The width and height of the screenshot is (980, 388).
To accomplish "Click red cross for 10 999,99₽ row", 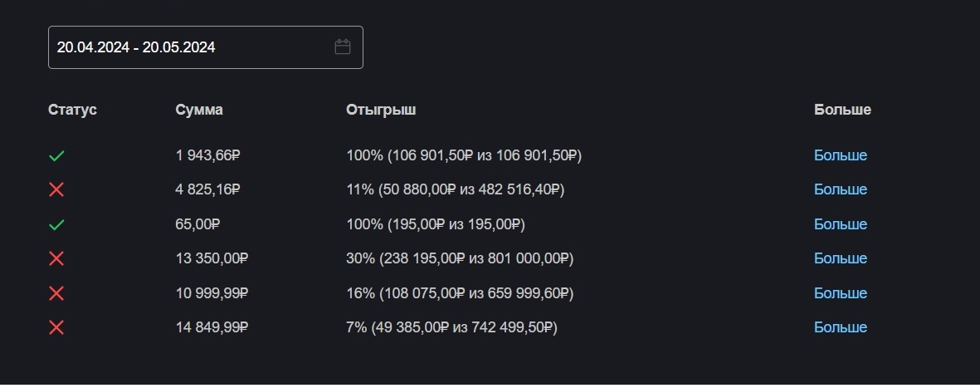I will (x=56, y=293).
